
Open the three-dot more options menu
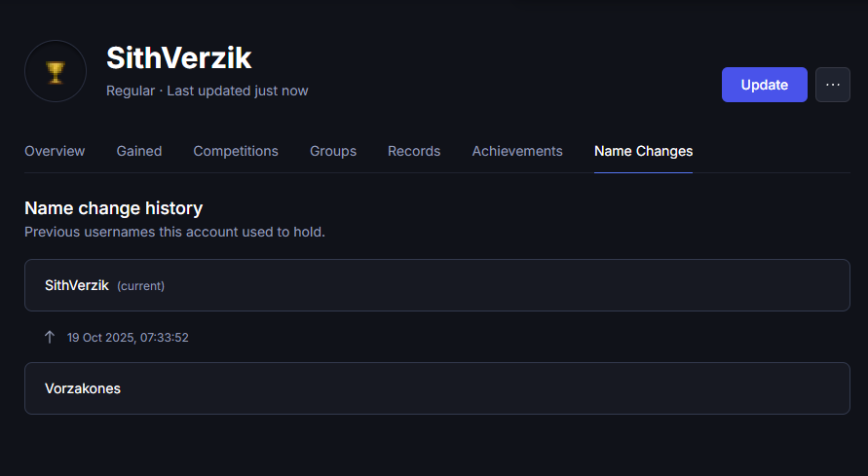pos(832,85)
